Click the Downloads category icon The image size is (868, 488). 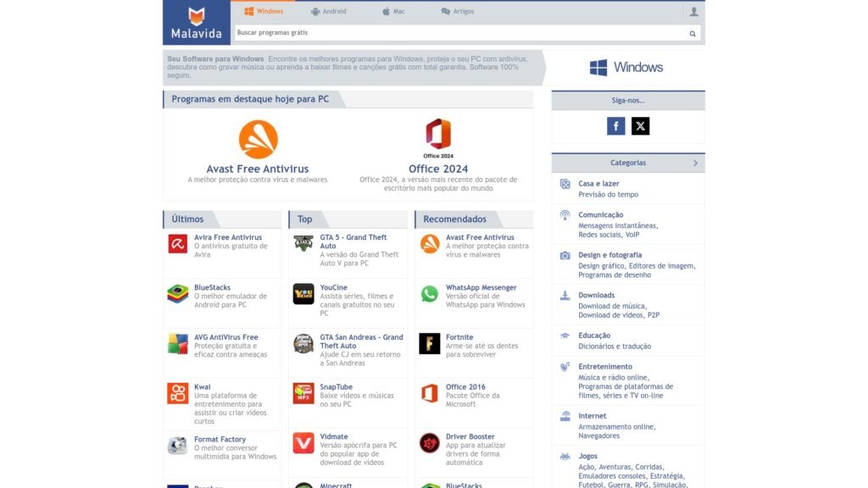pyautogui.click(x=565, y=296)
